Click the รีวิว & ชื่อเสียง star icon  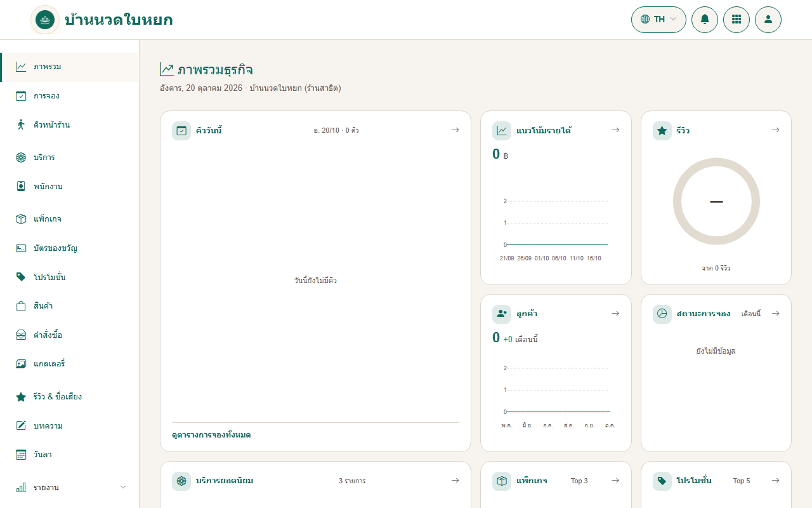21,397
